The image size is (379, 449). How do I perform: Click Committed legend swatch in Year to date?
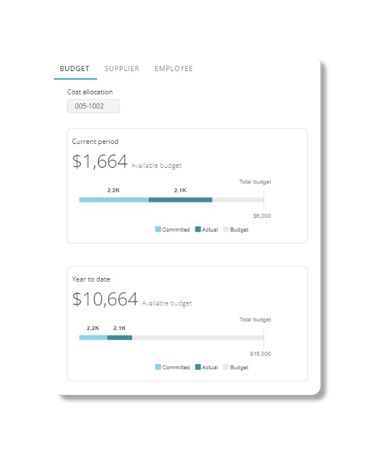158,367
